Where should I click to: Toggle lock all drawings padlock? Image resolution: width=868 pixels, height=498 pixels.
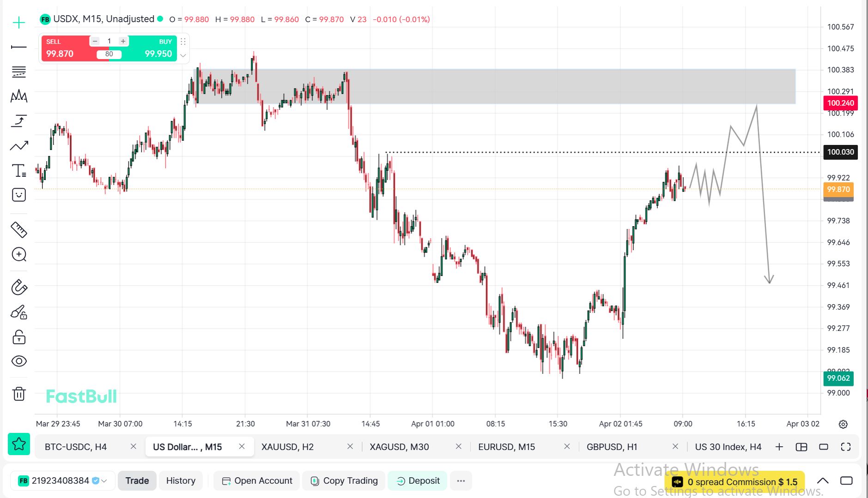point(19,337)
